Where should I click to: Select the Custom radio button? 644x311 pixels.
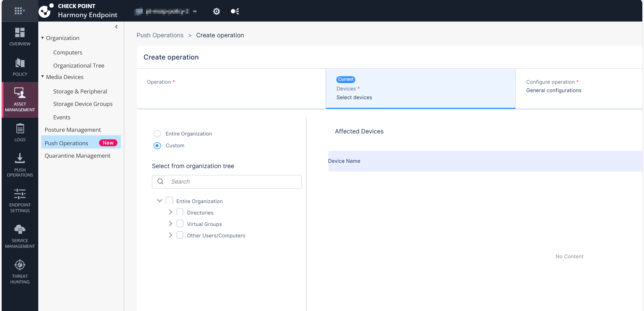[x=157, y=146]
